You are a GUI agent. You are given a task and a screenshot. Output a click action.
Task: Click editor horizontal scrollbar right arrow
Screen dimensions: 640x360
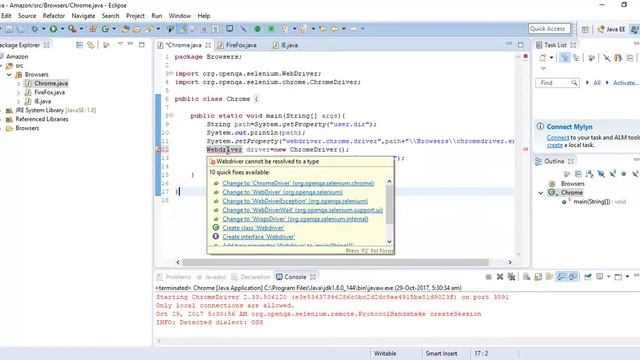(x=510, y=262)
